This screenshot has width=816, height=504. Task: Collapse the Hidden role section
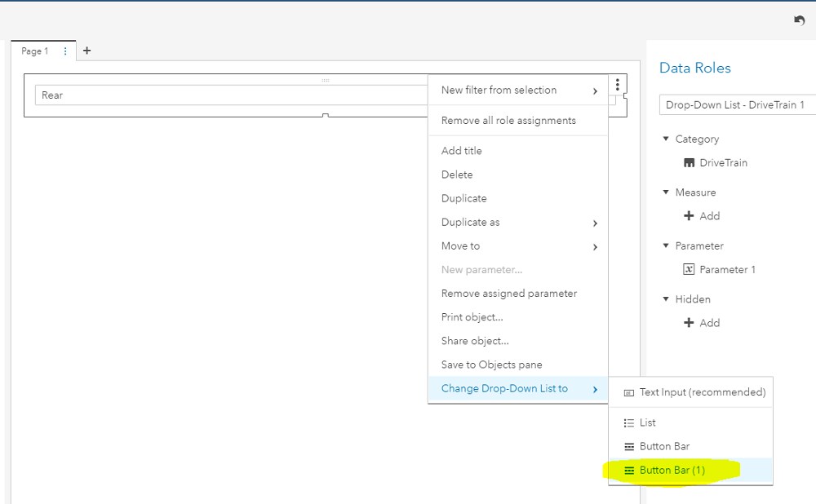(666, 299)
